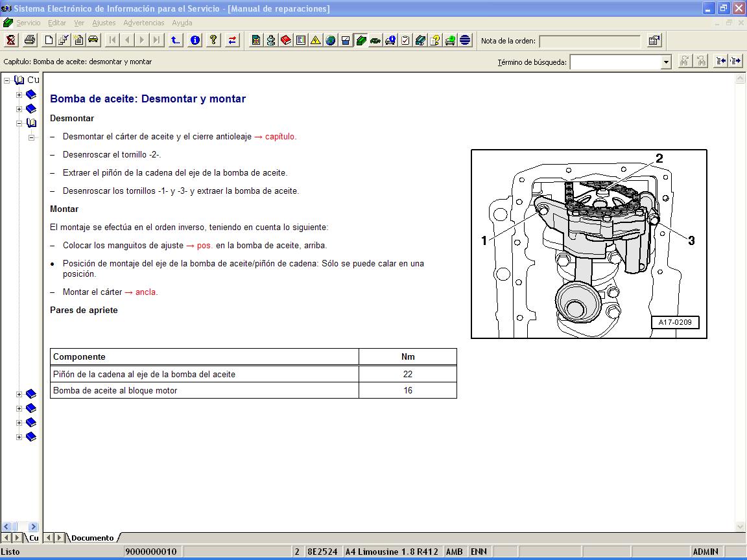747x560 pixels.
Task: Click the Término de búsqueda text field
Action: (615, 62)
